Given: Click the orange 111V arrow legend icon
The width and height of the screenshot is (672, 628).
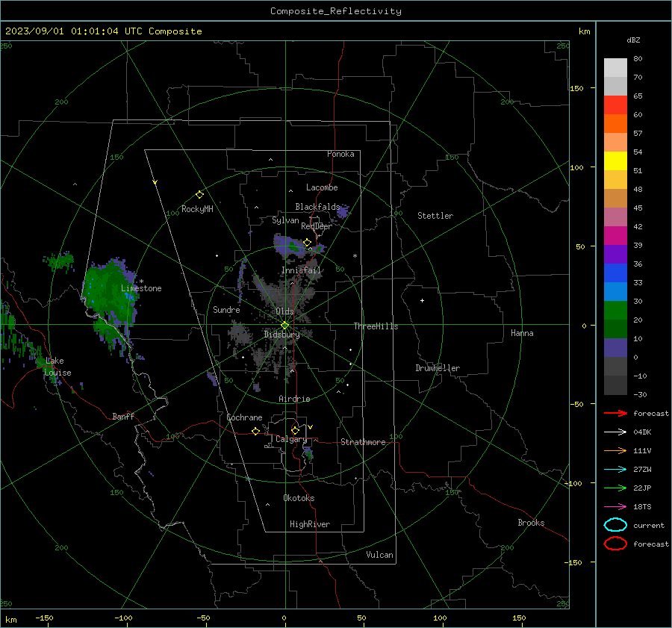Looking at the screenshot, I should [615, 450].
